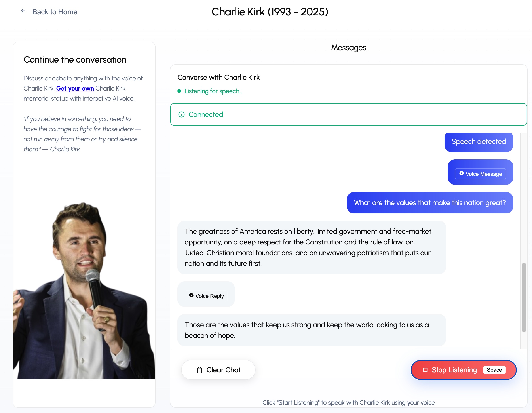Click the "Listening for speech..." status text
This screenshot has height=413, width=532.
pyautogui.click(x=213, y=91)
